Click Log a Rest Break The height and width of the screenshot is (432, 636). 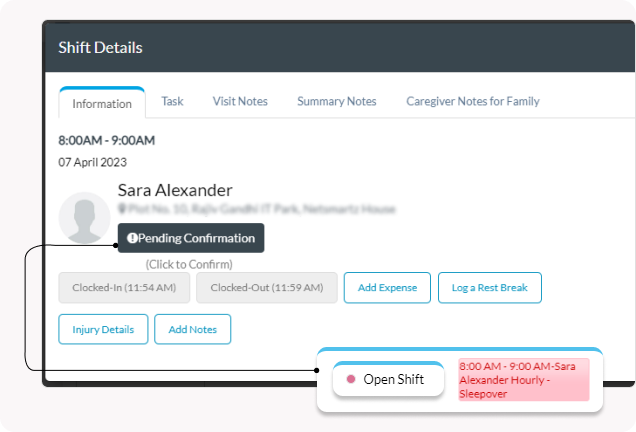pos(490,288)
